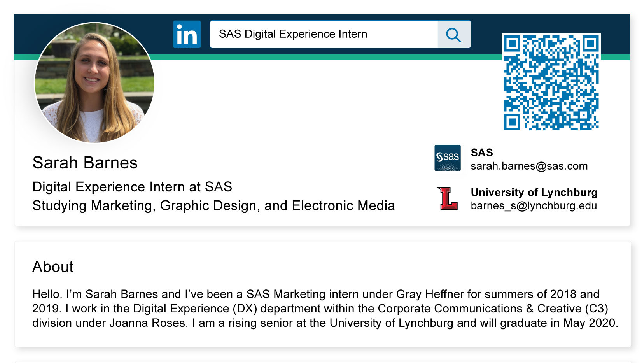Click the dark blue header banner
The height and width of the screenshot is (363, 644).
321,34
